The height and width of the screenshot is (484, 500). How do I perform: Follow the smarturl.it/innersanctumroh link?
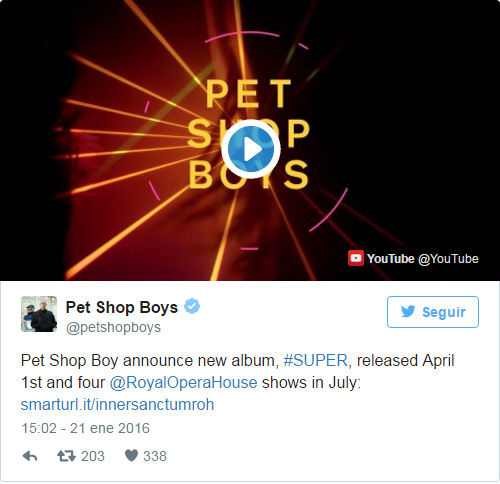pyautogui.click(x=117, y=405)
